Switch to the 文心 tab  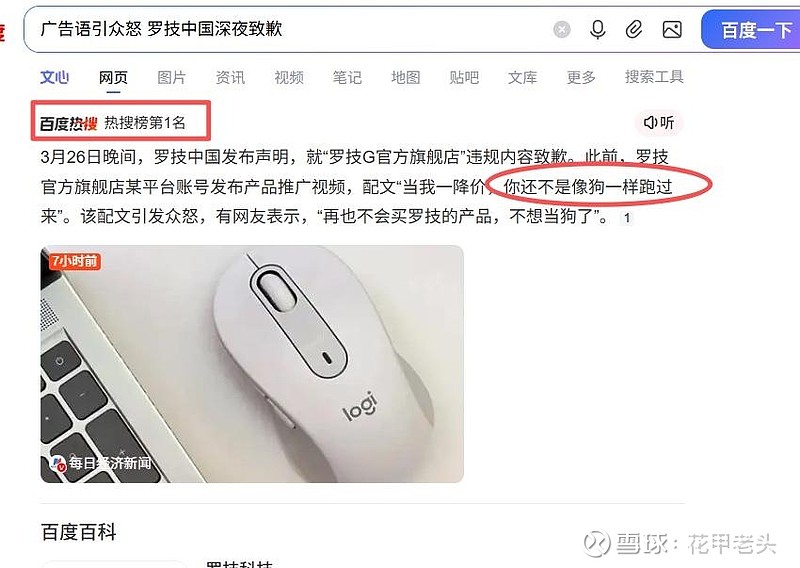pyautogui.click(x=54, y=78)
